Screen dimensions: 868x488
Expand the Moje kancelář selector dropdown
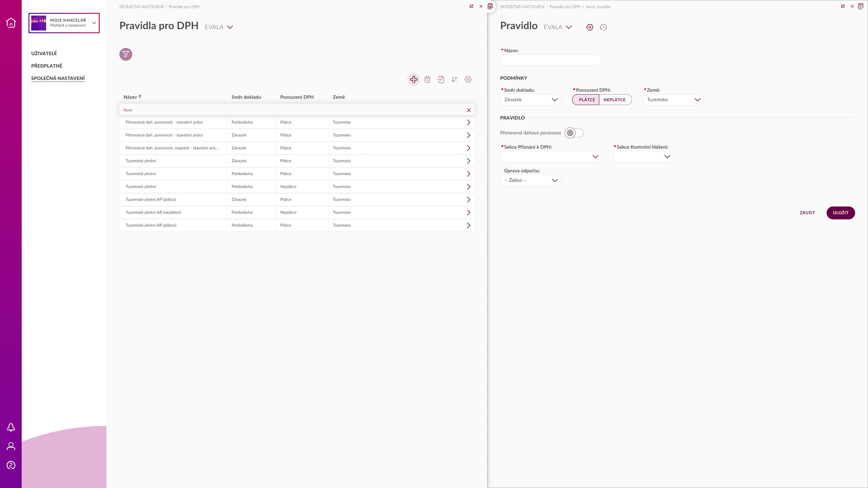(x=94, y=23)
